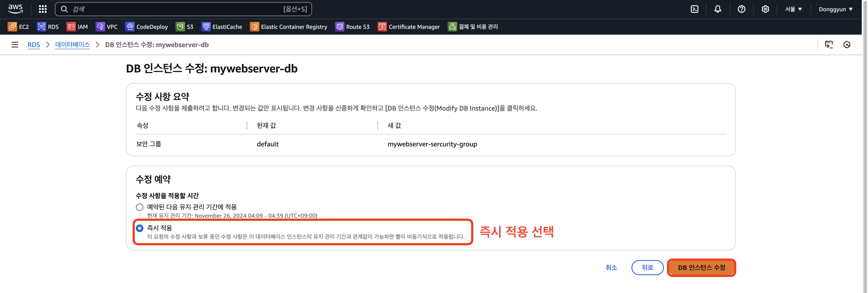Viewport: 868px width, 293px height.
Task: Open the services grid menu
Action: point(42,9)
